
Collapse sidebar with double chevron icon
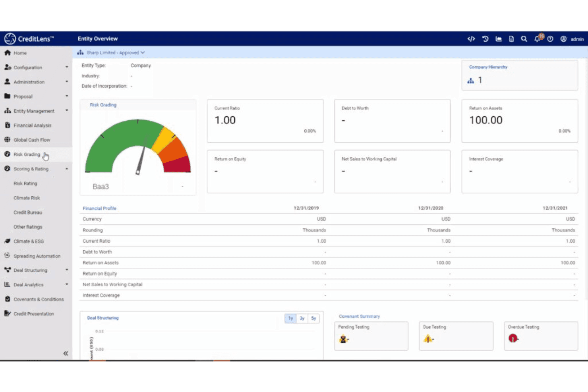click(66, 353)
